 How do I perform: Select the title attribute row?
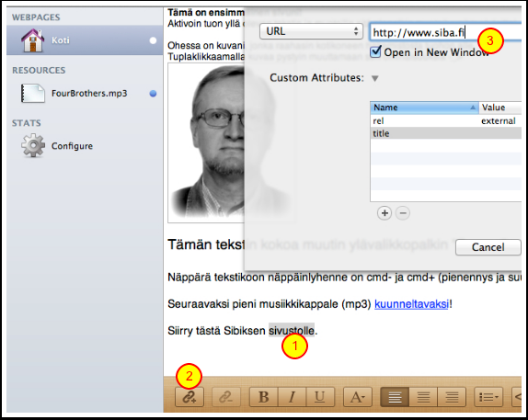pos(445,133)
